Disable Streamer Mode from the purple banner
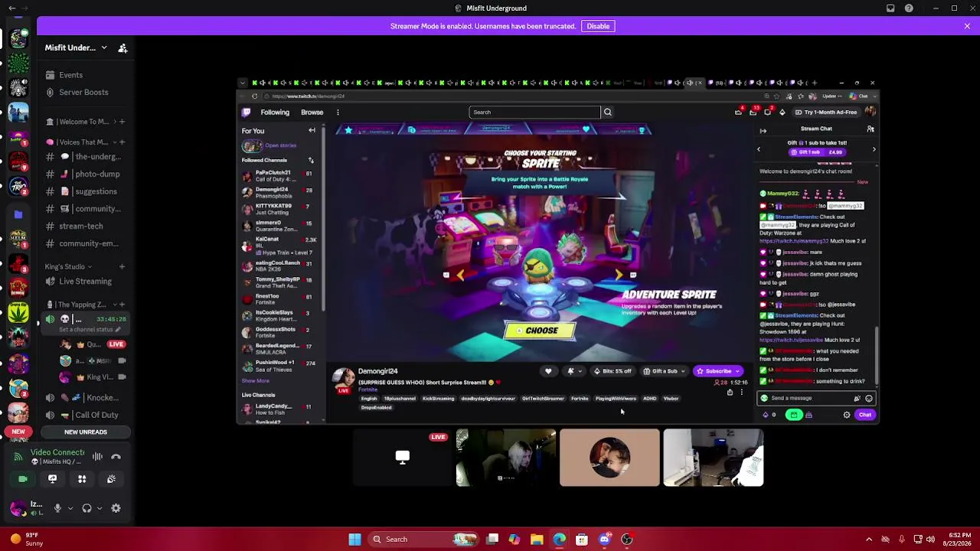 [598, 26]
